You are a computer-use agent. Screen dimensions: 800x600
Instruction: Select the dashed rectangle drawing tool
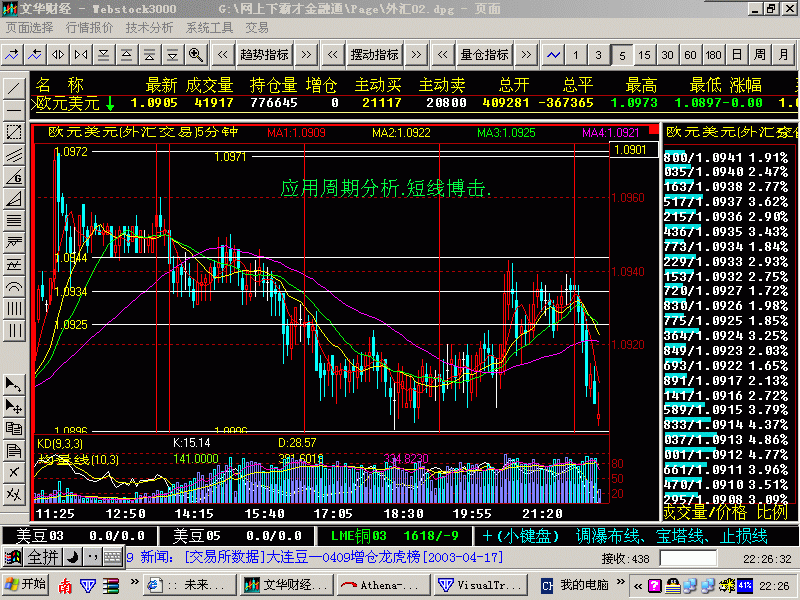[14, 133]
